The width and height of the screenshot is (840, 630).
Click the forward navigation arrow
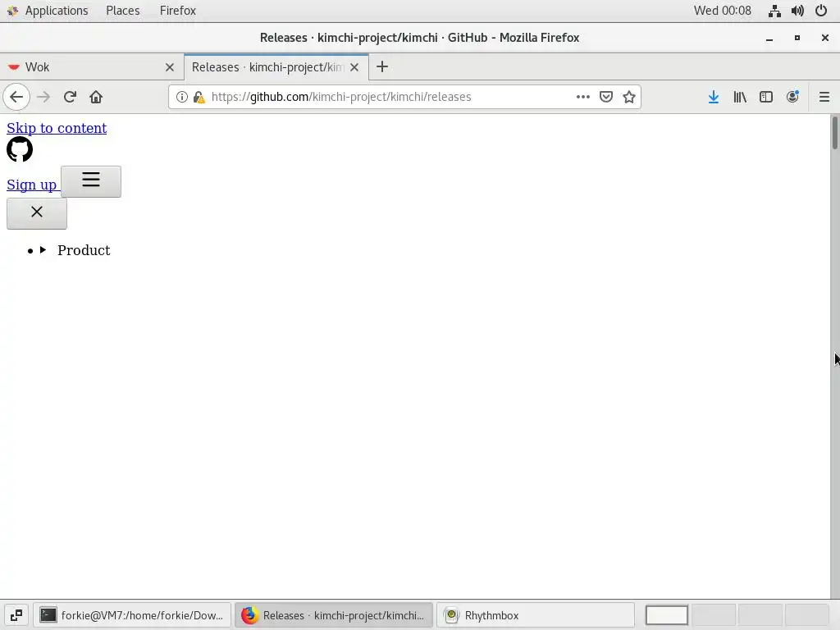(43, 97)
